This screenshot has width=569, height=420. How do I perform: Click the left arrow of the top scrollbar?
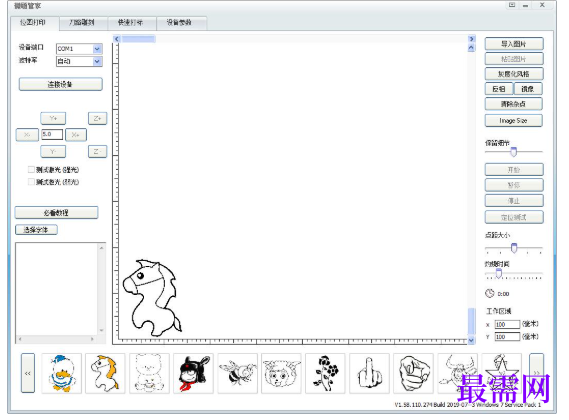[116, 39]
